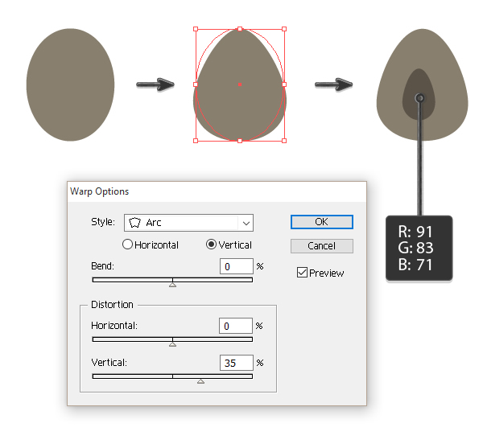Click the Arc style icon in Style field
The height and width of the screenshot is (448, 483).
click(x=135, y=223)
